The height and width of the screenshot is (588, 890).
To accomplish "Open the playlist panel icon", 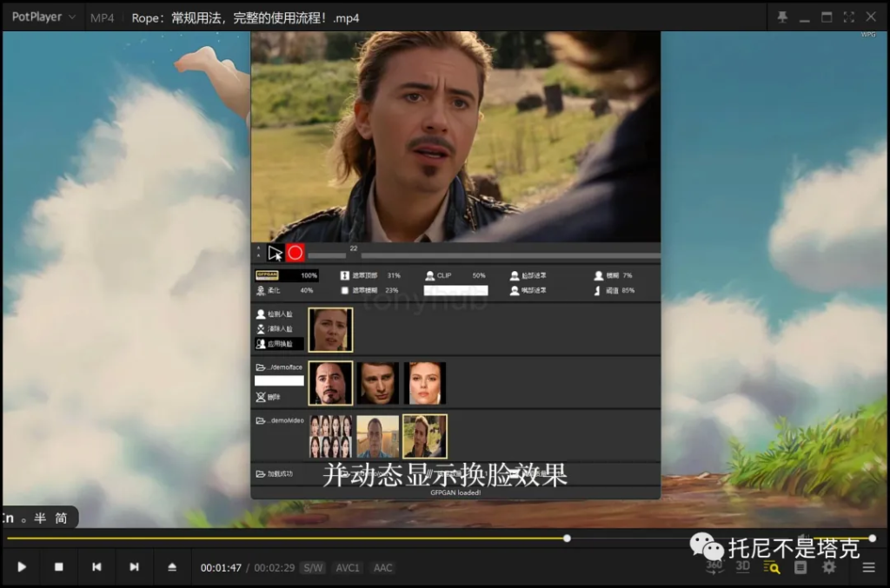I will [x=800, y=567].
